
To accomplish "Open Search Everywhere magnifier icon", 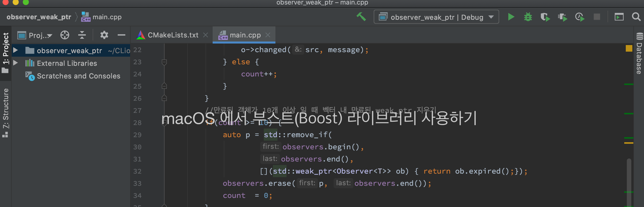I will coord(636,17).
